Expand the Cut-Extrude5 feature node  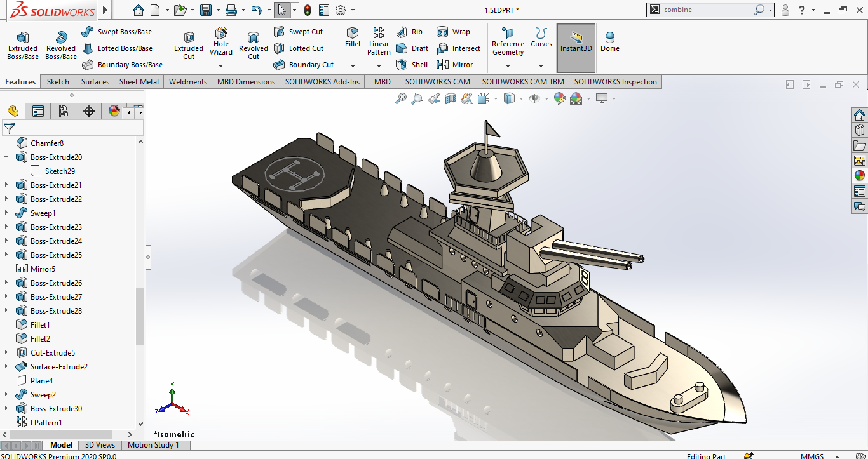[6, 353]
